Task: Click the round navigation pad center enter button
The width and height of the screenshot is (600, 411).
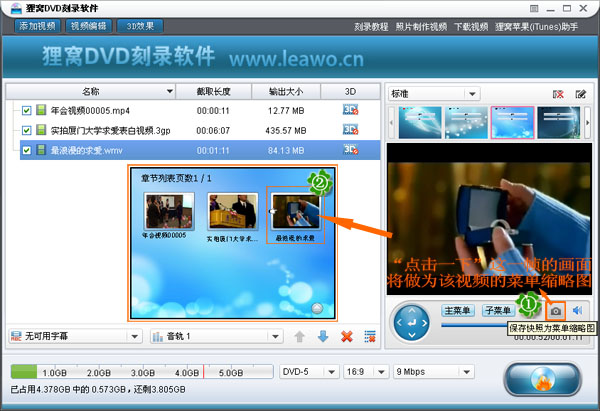Action: tap(412, 323)
